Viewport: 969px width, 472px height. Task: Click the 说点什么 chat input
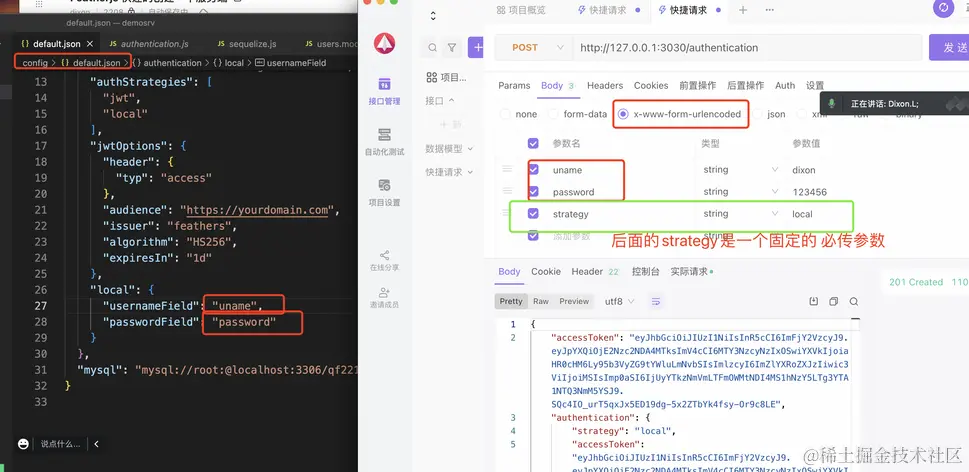(x=61, y=444)
